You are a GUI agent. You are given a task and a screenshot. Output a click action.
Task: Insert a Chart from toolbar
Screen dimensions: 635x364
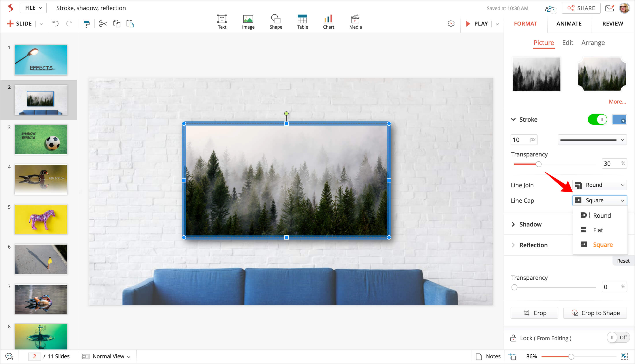click(328, 22)
